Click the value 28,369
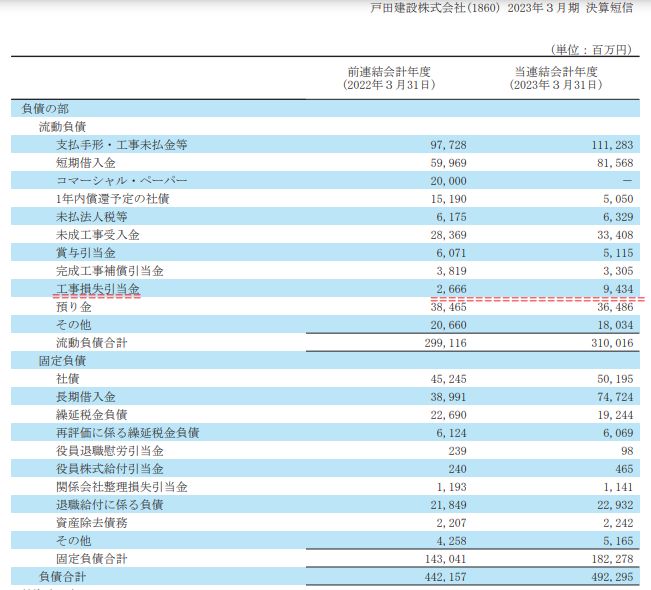The height and width of the screenshot is (590, 651). pyautogui.click(x=448, y=235)
